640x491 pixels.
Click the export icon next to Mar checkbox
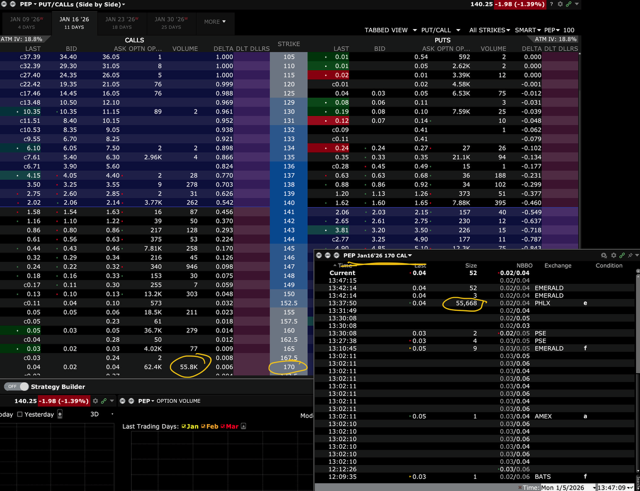243,426
